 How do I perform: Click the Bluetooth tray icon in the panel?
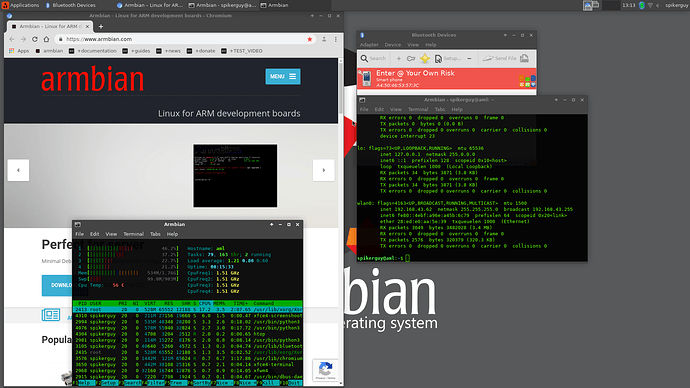click(x=642, y=5)
